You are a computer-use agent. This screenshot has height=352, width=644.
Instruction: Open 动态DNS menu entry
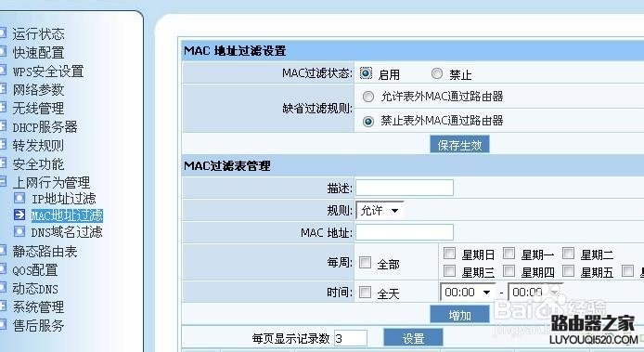click(35, 289)
